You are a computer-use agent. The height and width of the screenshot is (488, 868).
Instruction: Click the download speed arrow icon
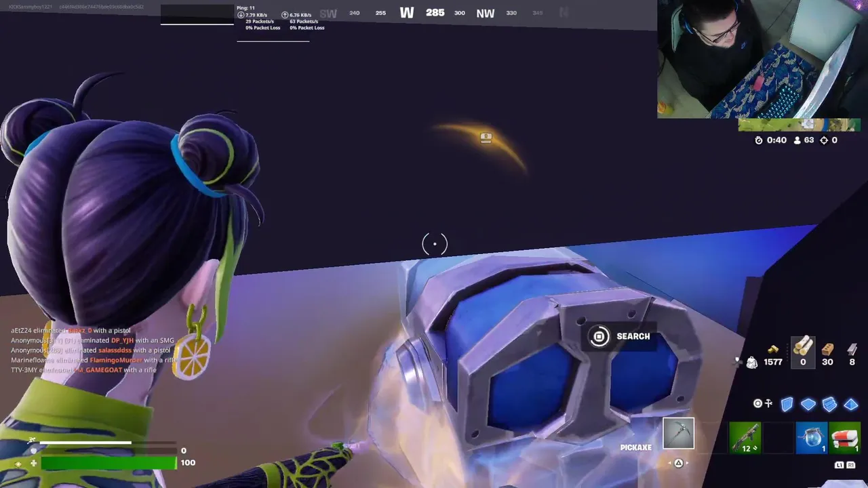(x=241, y=15)
